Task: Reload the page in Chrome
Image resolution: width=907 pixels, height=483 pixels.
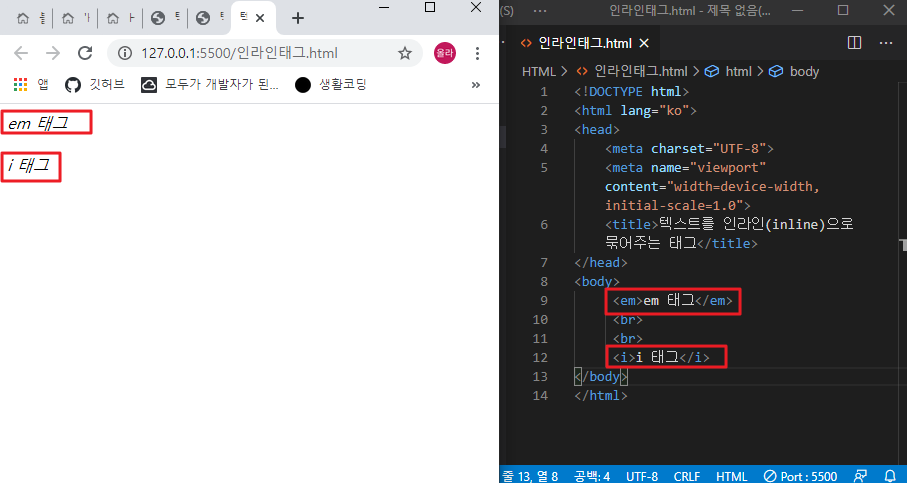Action: coord(85,53)
